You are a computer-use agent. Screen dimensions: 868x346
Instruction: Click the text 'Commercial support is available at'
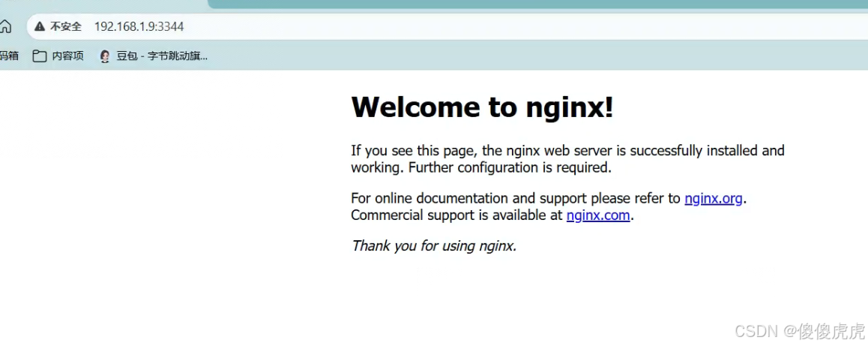click(456, 215)
